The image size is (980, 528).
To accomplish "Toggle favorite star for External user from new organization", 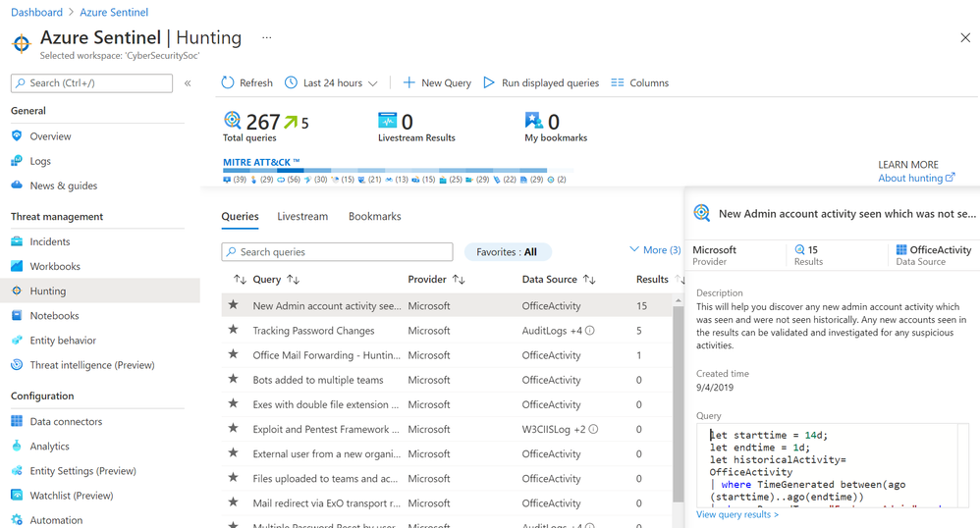I will 233,453.
